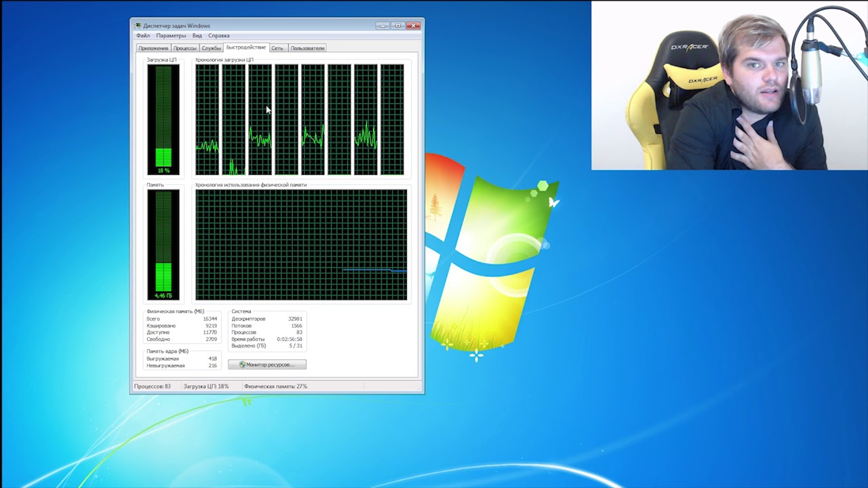The height and width of the screenshot is (488, 868).
Task: Click the Свободно value 2709
Action: pos(211,339)
